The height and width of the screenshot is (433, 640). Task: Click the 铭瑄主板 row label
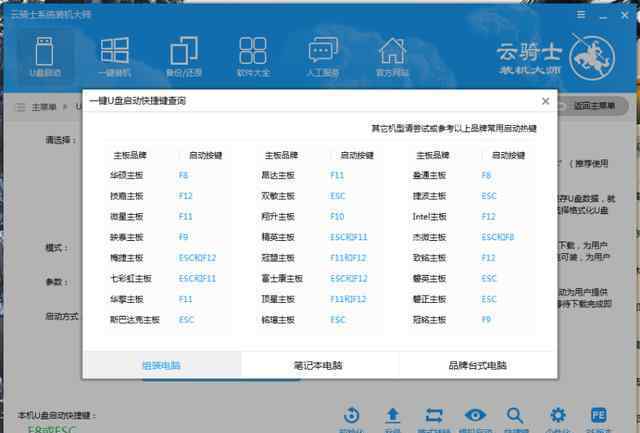[278, 320]
